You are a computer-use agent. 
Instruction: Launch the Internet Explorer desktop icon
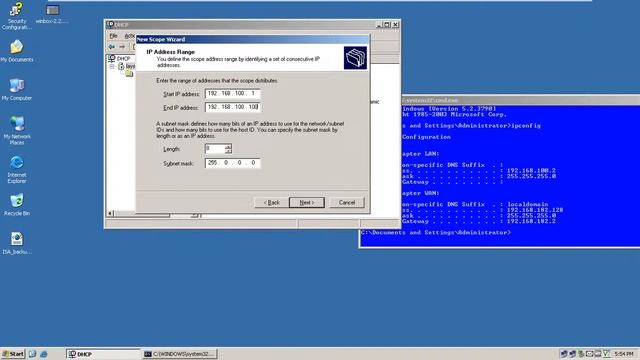pos(17,169)
